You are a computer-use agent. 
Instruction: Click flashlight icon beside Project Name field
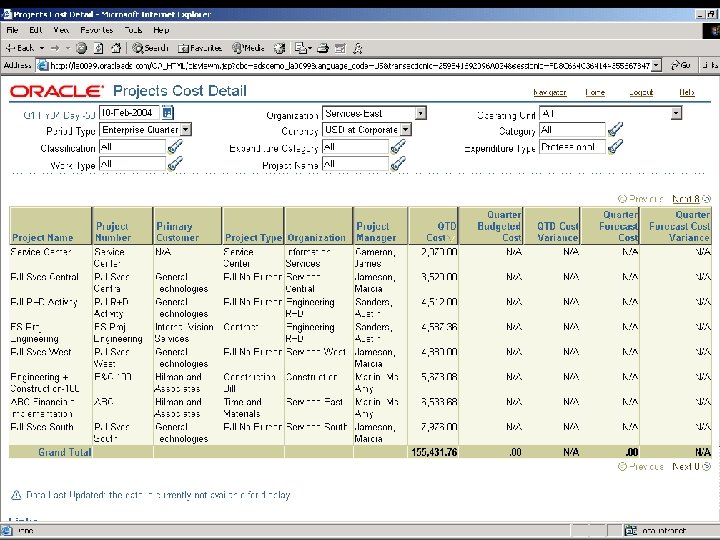coord(398,163)
